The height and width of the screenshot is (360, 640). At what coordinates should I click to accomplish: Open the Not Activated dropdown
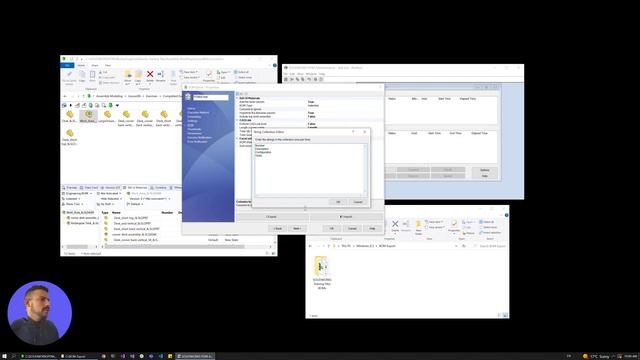click(109, 193)
